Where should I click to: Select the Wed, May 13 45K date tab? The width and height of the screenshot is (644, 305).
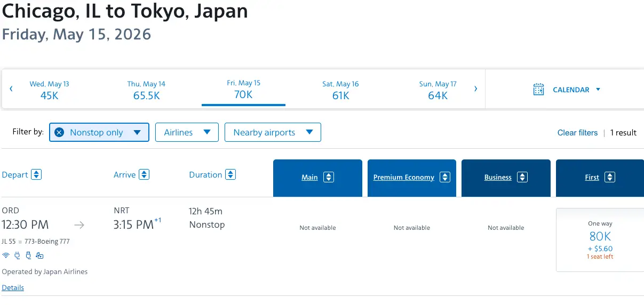(49, 90)
